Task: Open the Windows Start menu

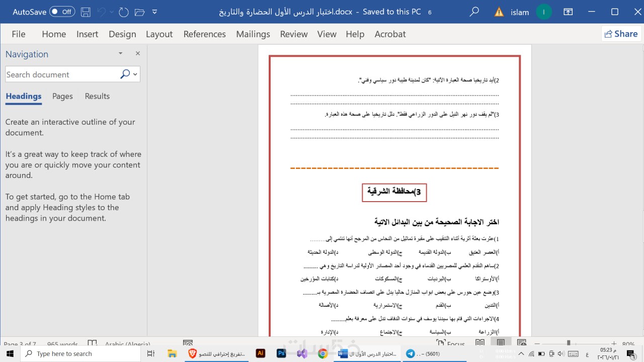Action: coord(10,353)
